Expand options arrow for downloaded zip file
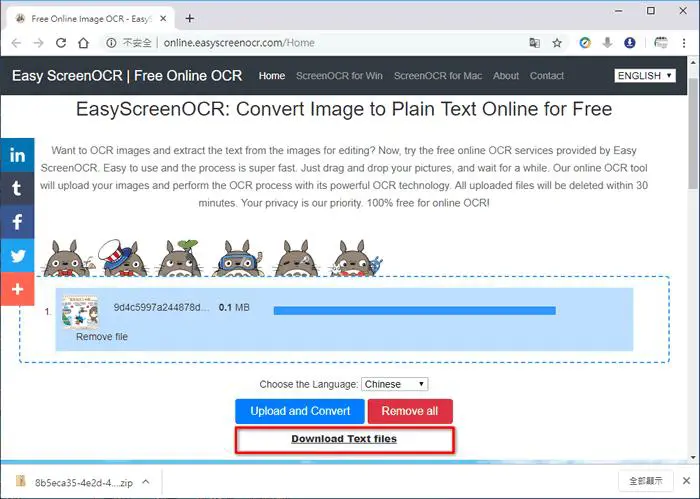This screenshot has height=499, width=700. coord(146,482)
